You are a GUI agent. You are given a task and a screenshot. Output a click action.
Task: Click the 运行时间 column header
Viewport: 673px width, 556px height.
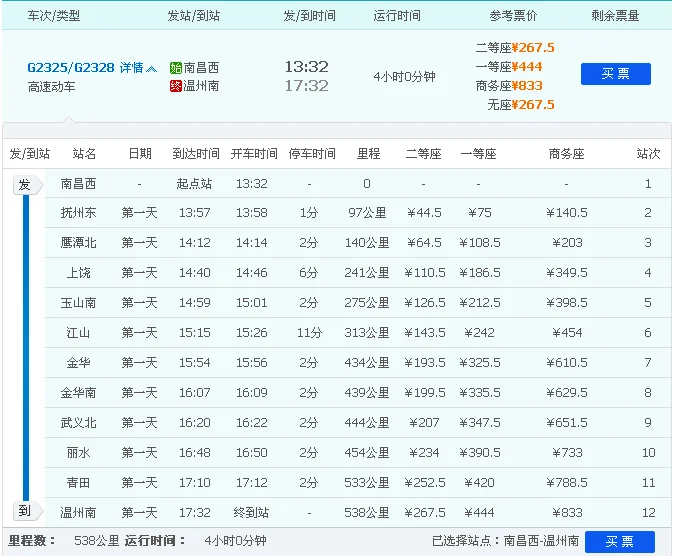coord(397,16)
